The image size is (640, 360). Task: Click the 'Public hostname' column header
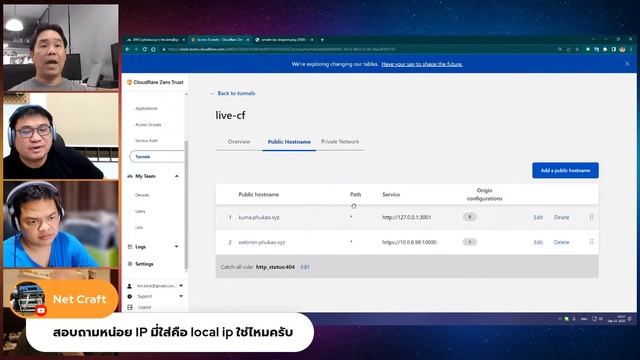[x=259, y=195]
